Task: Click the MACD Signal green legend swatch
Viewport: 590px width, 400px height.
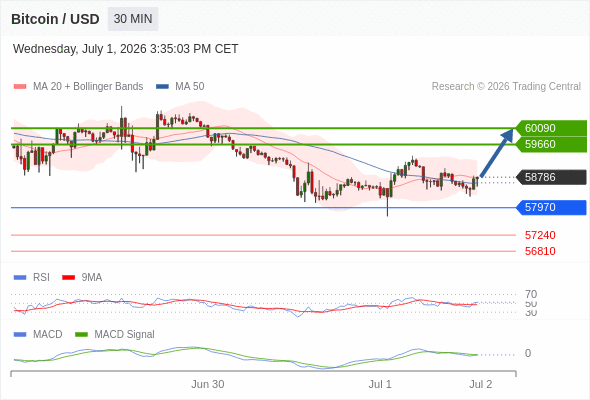Action: click(x=81, y=335)
